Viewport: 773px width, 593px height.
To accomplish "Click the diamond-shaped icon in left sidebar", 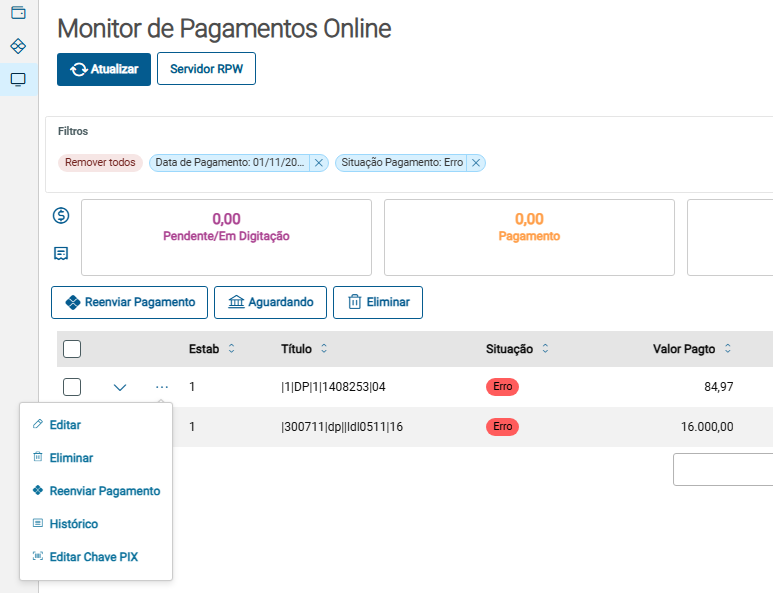I will point(18,47).
